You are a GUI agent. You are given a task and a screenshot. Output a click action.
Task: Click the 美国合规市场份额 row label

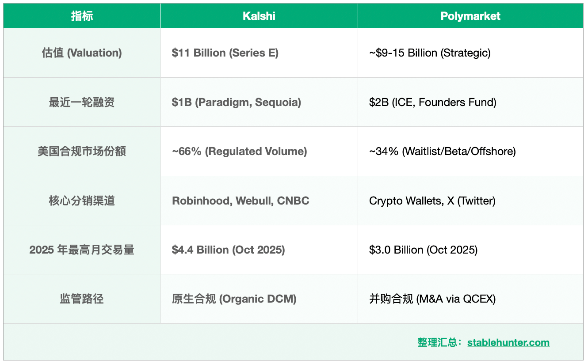pyautogui.click(x=82, y=152)
